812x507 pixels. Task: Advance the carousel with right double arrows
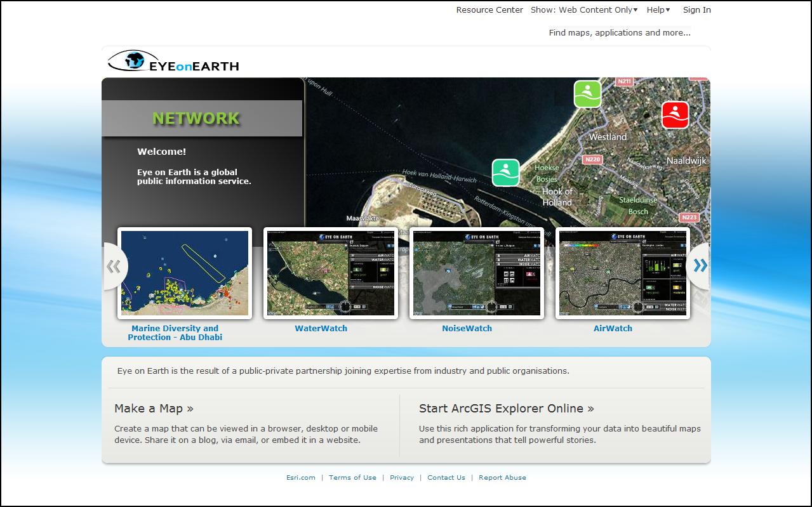click(699, 266)
